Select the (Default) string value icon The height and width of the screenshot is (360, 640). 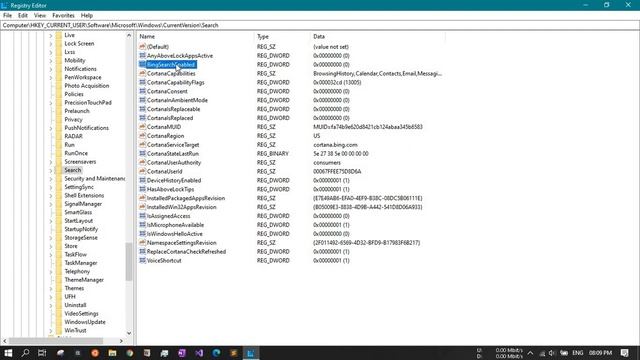coord(142,47)
